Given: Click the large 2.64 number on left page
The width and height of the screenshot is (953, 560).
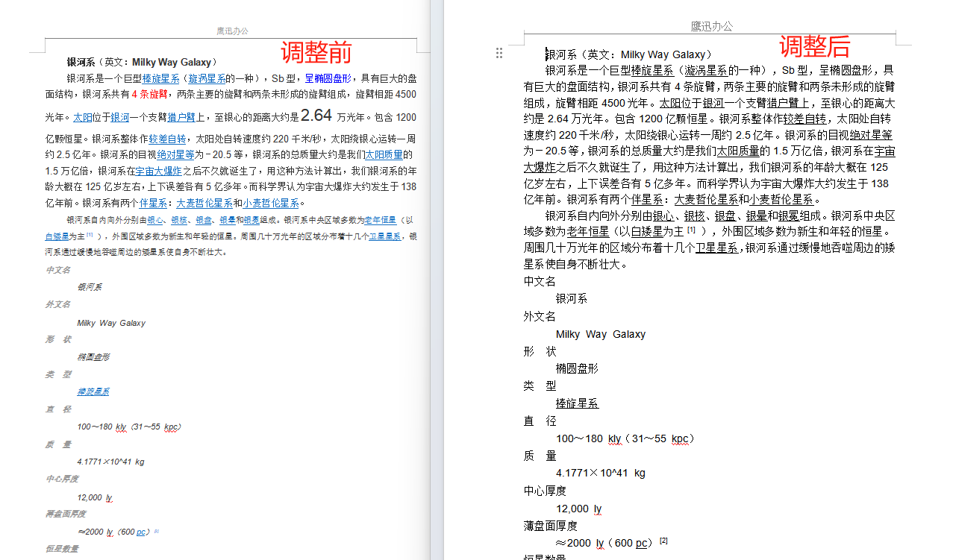Looking at the screenshot, I should point(316,115).
